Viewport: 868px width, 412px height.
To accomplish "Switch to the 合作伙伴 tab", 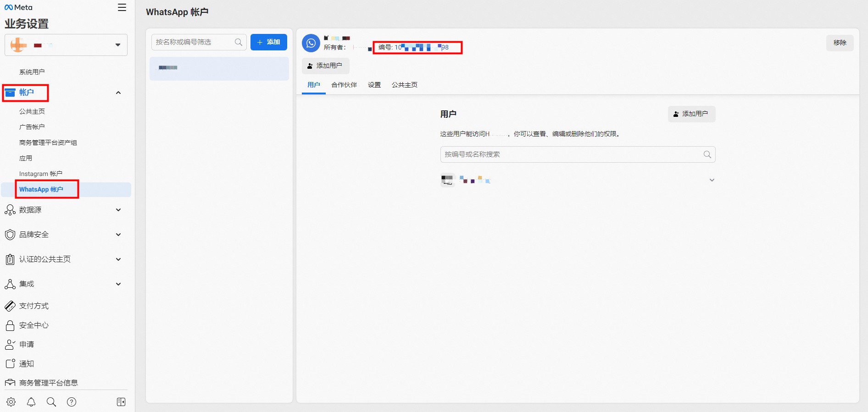I will (x=344, y=85).
